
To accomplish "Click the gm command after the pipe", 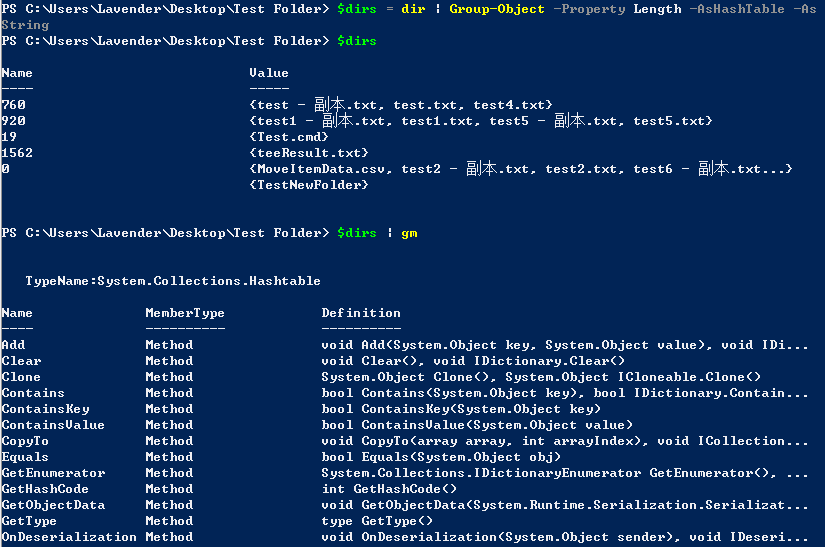I will [x=409, y=233].
